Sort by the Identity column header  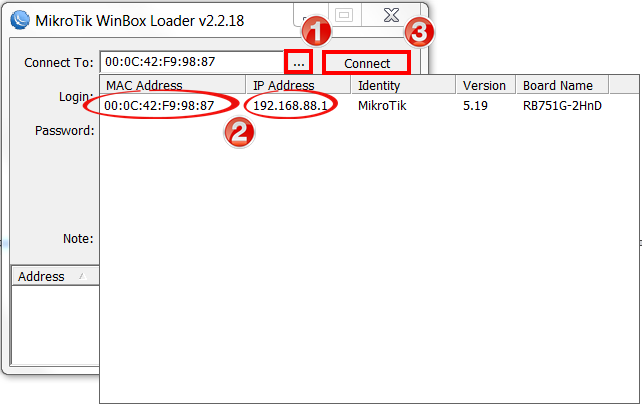pos(404,85)
